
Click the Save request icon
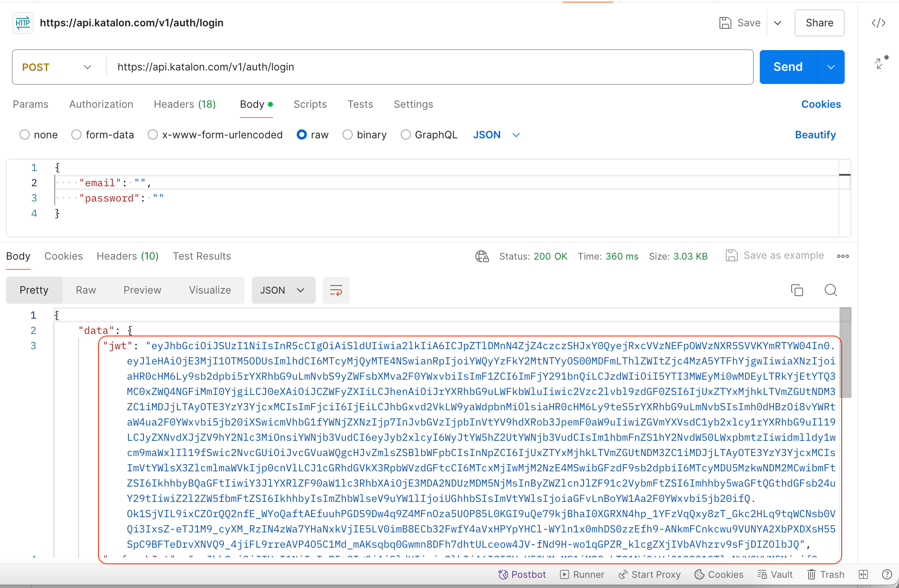pos(725,22)
